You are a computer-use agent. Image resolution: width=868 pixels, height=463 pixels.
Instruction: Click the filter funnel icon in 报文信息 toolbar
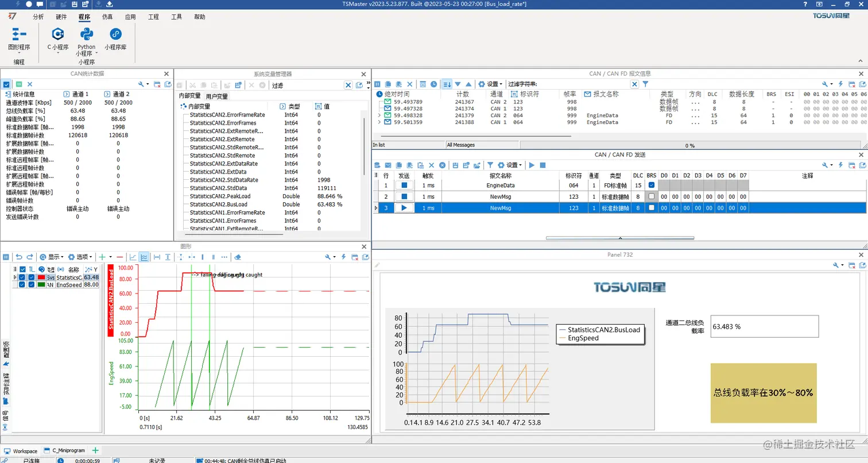coord(645,84)
